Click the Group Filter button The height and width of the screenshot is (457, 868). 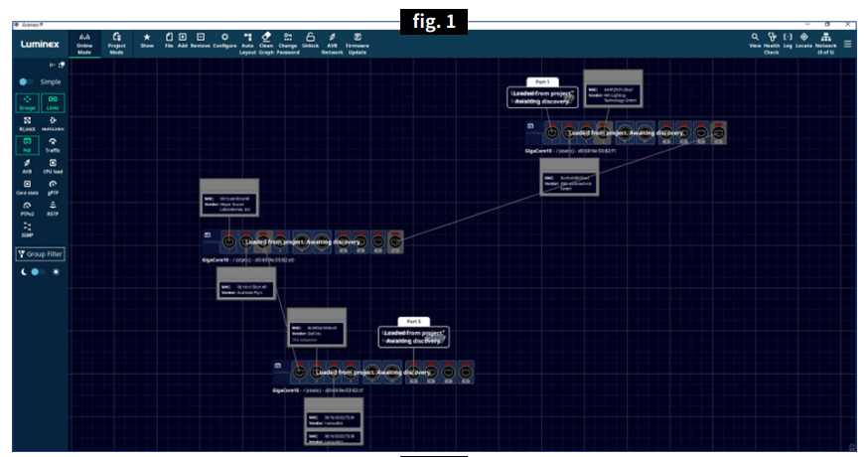tap(41, 254)
